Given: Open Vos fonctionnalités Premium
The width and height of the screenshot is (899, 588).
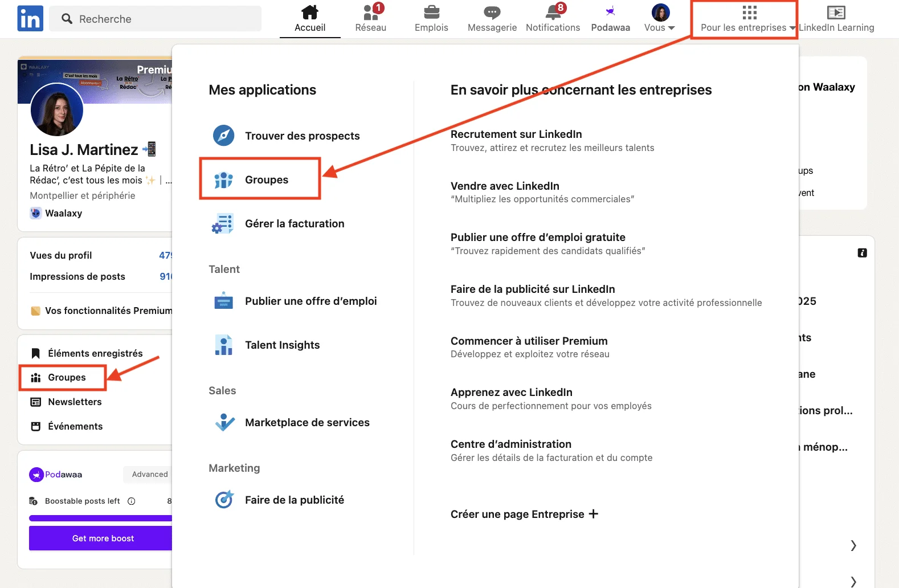Looking at the screenshot, I should tap(108, 311).
